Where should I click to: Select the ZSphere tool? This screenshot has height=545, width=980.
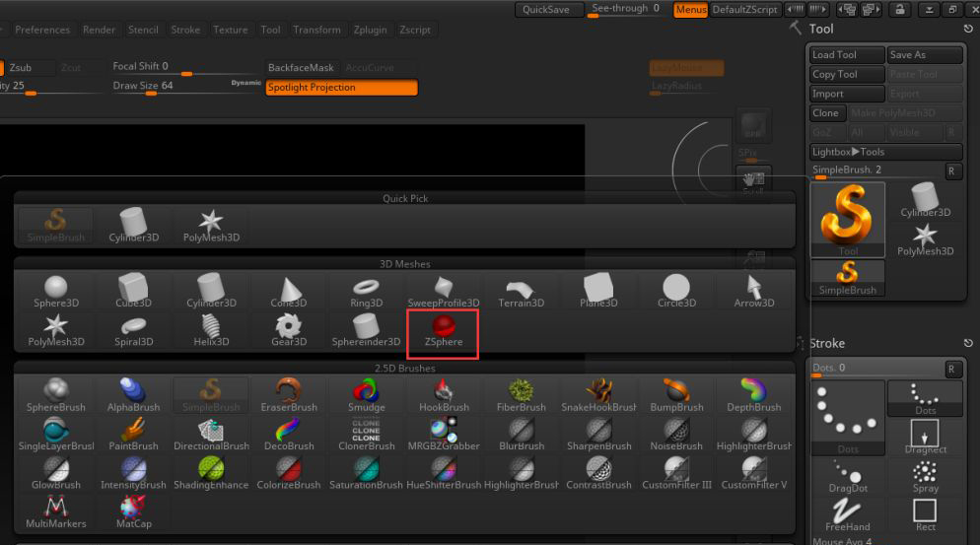pos(444,331)
